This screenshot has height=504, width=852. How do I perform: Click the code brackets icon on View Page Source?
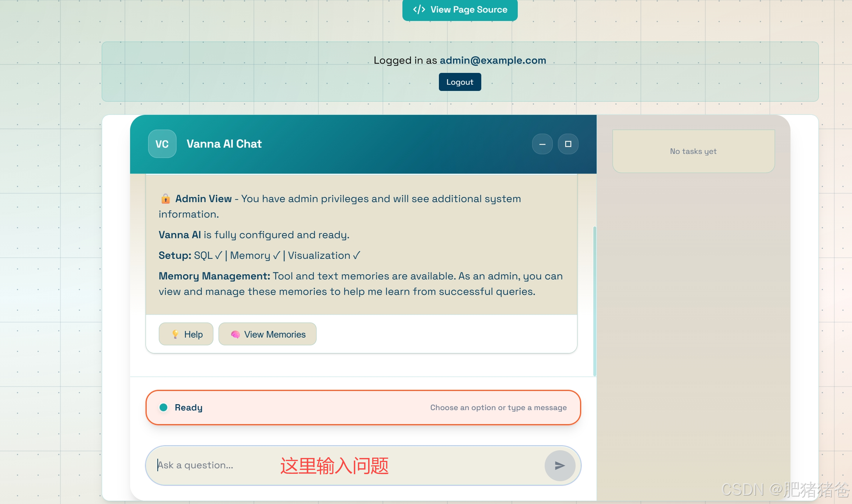(419, 10)
